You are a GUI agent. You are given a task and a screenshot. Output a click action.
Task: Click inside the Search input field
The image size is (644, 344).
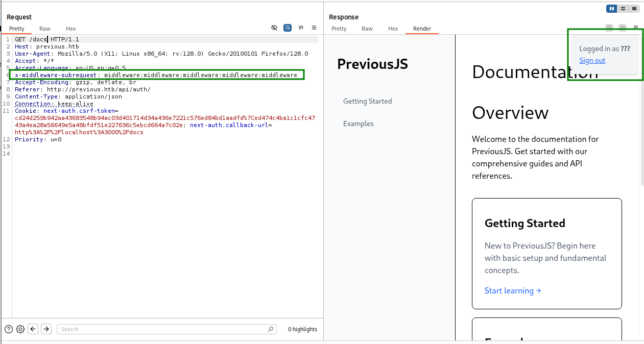(x=153, y=329)
